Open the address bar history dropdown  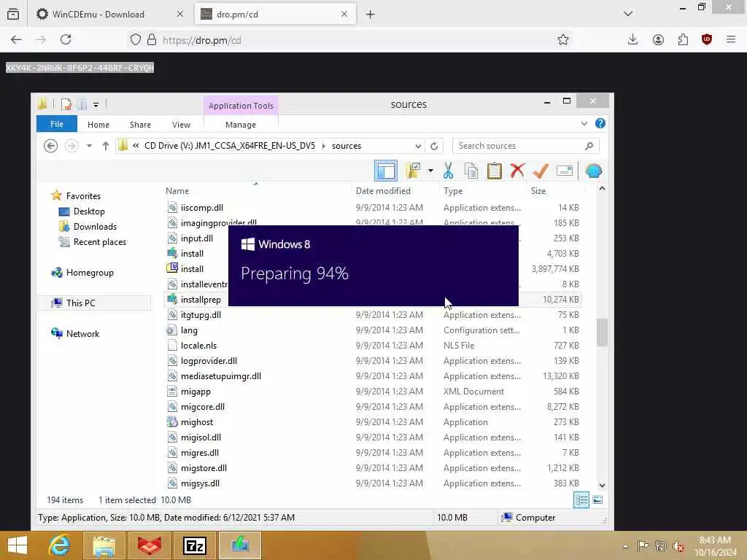click(418, 146)
